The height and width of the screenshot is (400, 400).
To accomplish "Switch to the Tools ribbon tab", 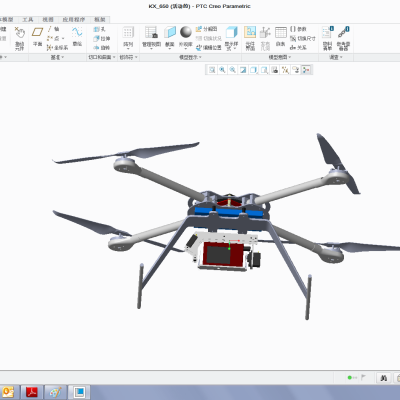I will pyautogui.click(x=28, y=20).
